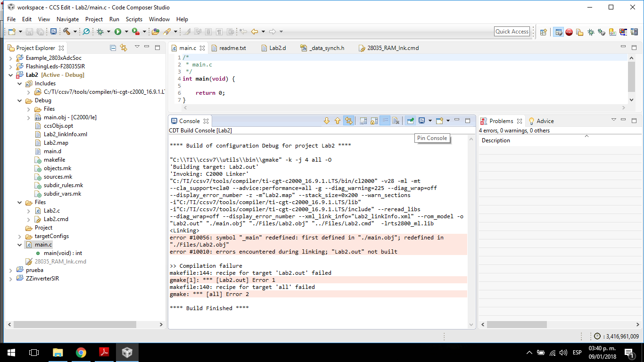Toggle Word Wrap in Console

click(x=385, y=121)
